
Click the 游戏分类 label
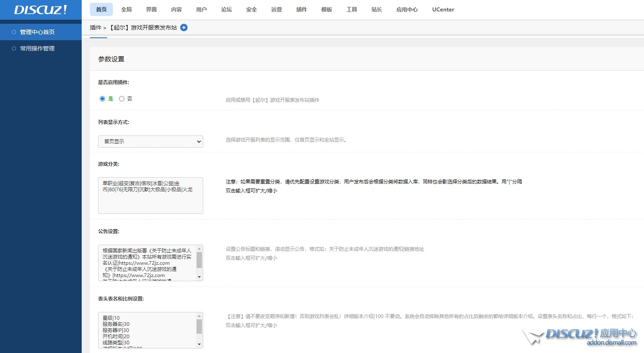(x=109, y=164)
